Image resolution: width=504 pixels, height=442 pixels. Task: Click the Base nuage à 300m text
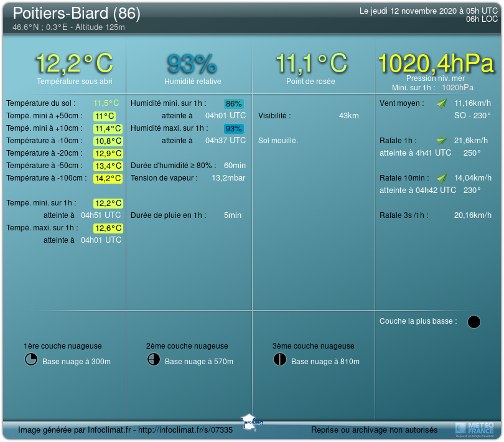(77, 362)
